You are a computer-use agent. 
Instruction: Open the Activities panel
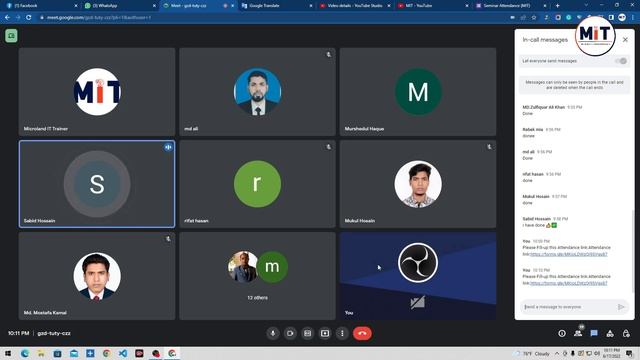coord(610,333)
